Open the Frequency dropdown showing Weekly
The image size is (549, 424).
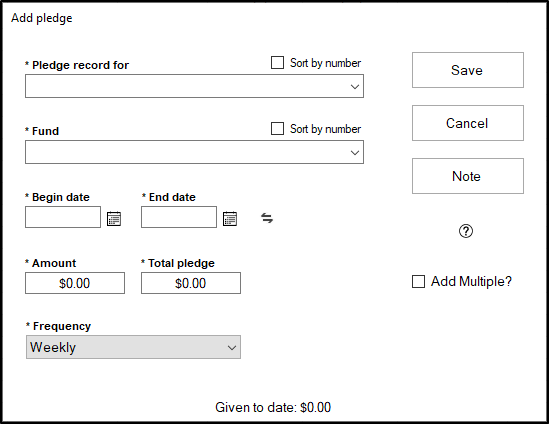point(133,347)
